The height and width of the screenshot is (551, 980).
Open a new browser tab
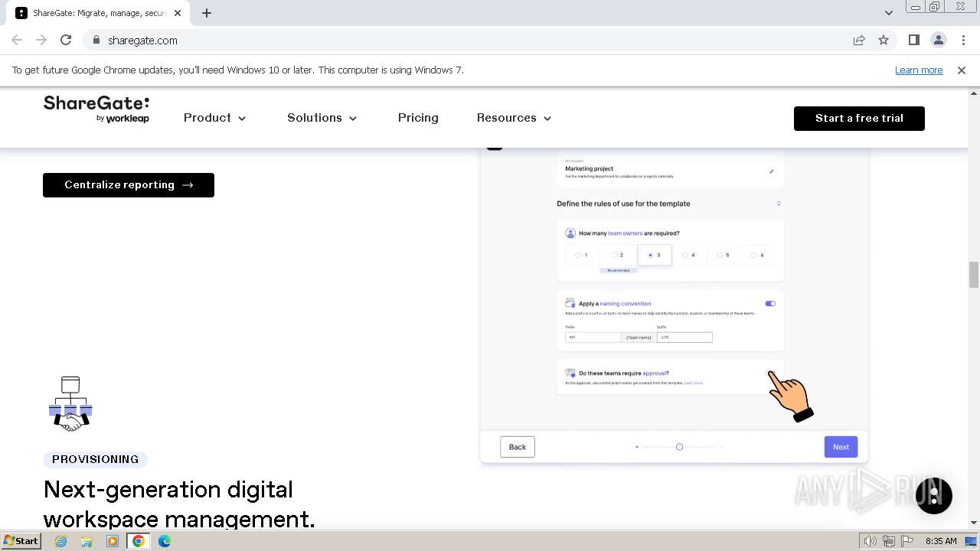[x=207, y=13]
